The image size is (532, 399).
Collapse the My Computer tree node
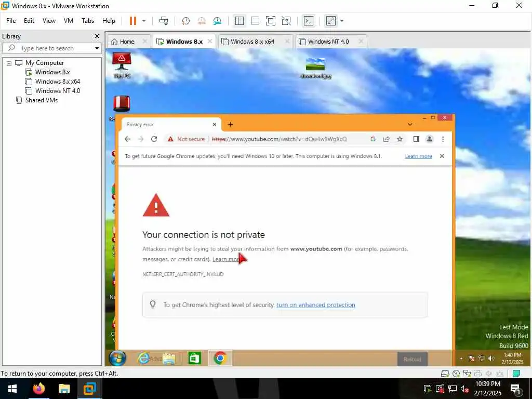[9, 63]
